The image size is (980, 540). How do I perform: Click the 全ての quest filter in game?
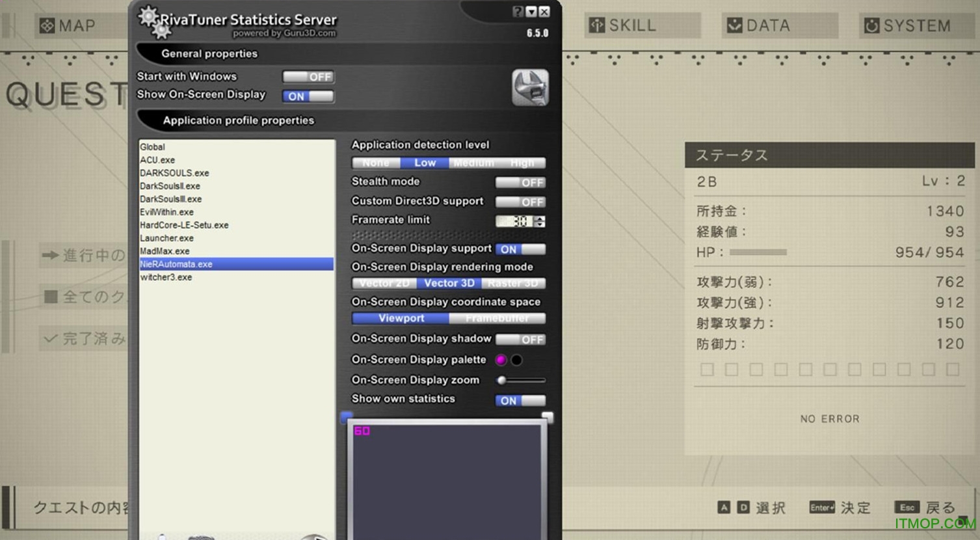click(83, 297)
